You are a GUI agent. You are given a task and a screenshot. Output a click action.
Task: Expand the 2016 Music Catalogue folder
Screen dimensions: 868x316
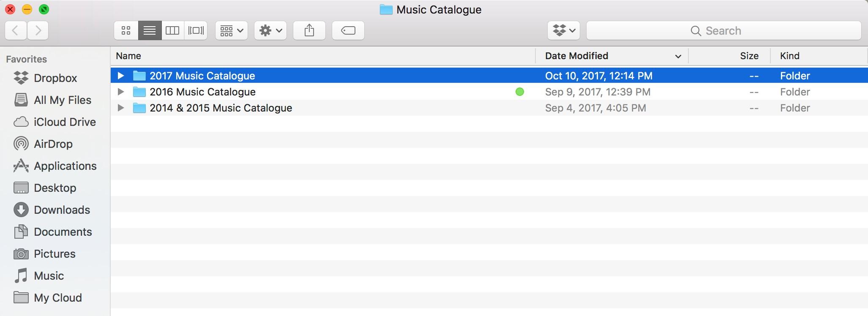click(x=121, y=92)
